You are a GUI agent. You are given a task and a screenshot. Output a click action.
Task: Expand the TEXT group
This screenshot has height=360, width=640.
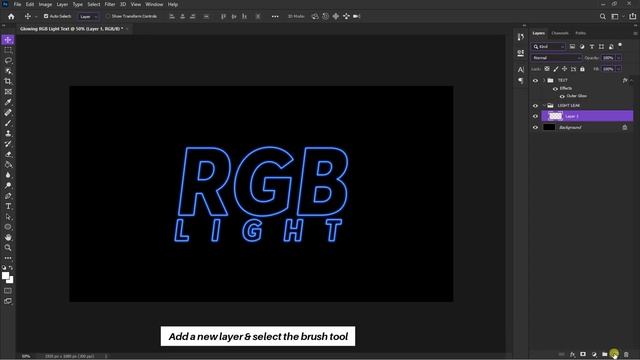pos(544,80)
